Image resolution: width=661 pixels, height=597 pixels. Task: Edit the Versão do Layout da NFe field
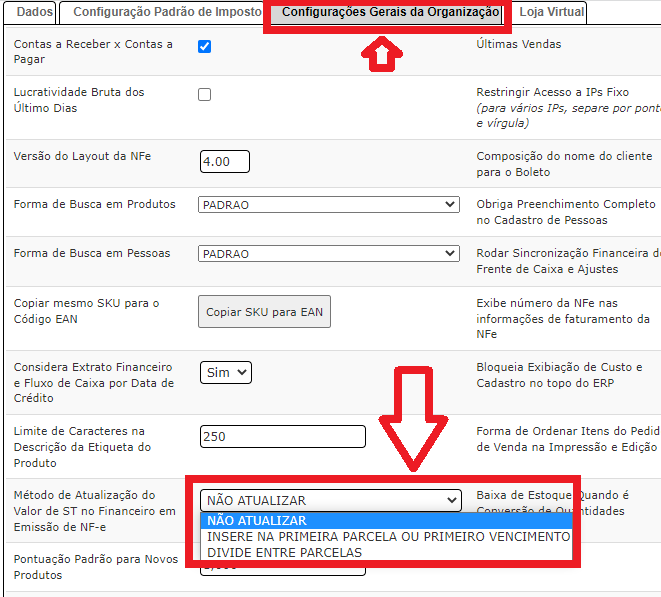(225, 161)
